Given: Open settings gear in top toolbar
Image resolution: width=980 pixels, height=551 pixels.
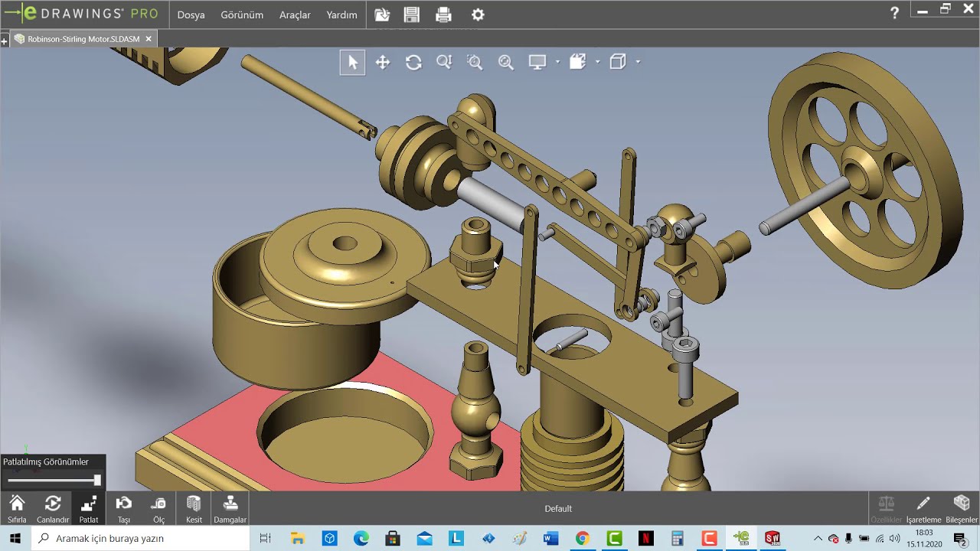Looking at the screenshot, I should pyautogui.click(x=478, y=15).
